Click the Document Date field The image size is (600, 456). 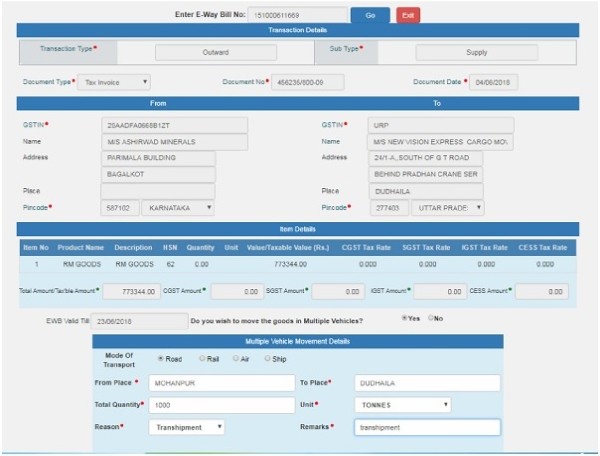(x=495, y=82)
